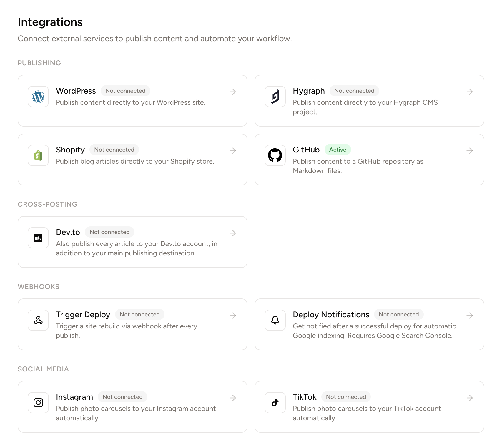Open WordPress via its arrow icon
Viewport: 502px width, 448px height.
pyautogui.click(x=233, y=92)
